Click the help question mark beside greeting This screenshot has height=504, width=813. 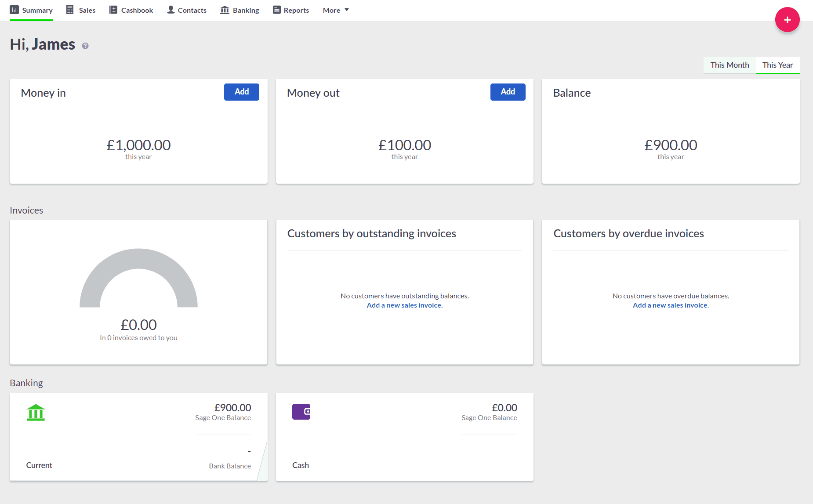(85, 46)
